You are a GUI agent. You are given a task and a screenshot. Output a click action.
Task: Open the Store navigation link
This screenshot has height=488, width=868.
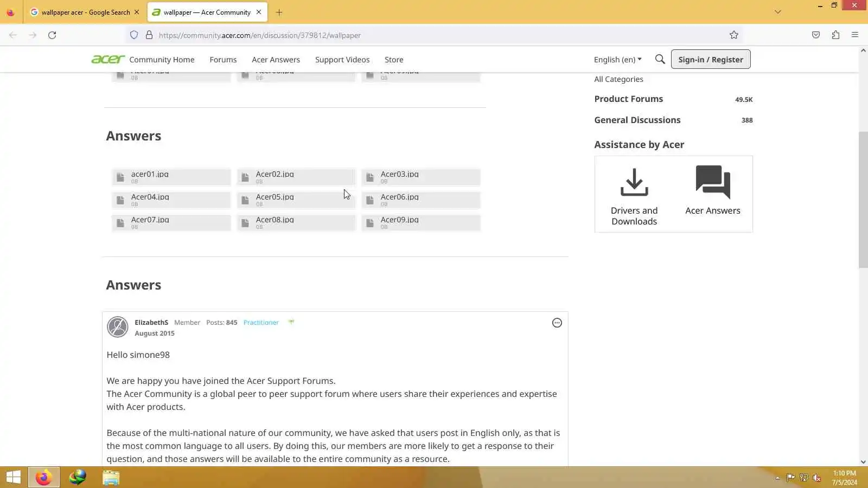394,60
